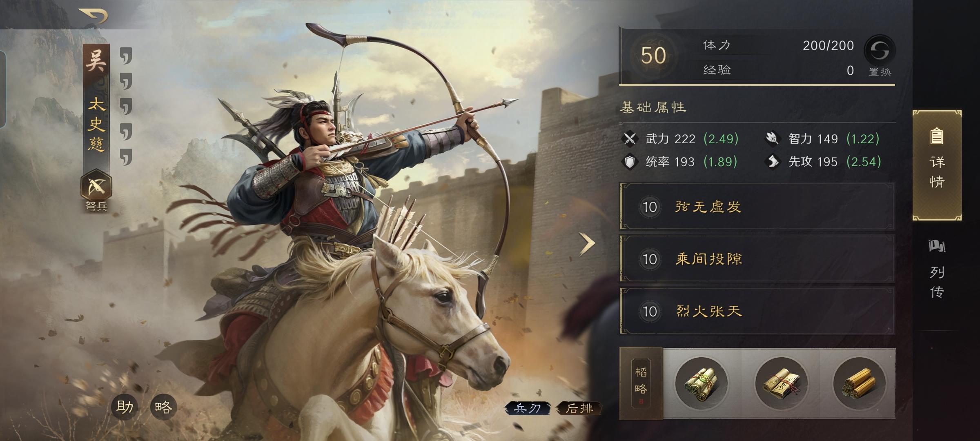The height and width of the screenshot is (441, 980).
Task: Switch to the 列传 tab
Action: point(937,269)
